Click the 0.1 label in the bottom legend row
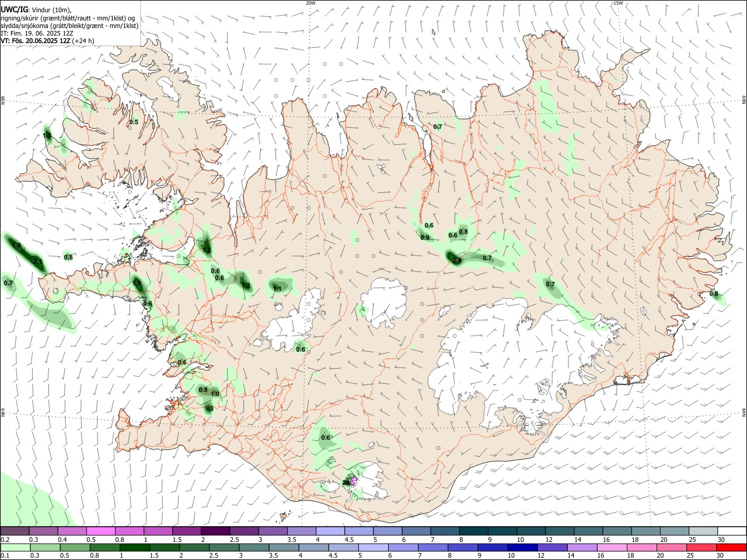This screenshot has width=747, height=560. (5, 556)
